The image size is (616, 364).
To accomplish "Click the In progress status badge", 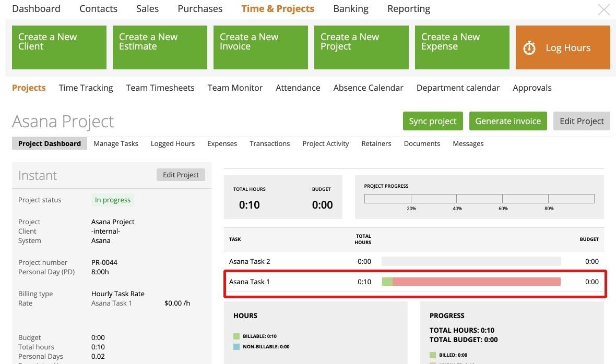I will pyautogui.click(x=113, y=200).
